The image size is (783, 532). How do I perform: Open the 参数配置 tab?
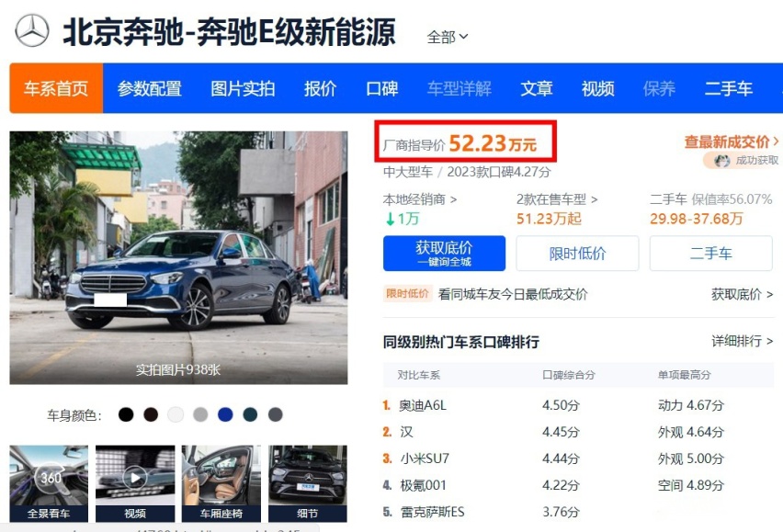click(x=149, y=88)
